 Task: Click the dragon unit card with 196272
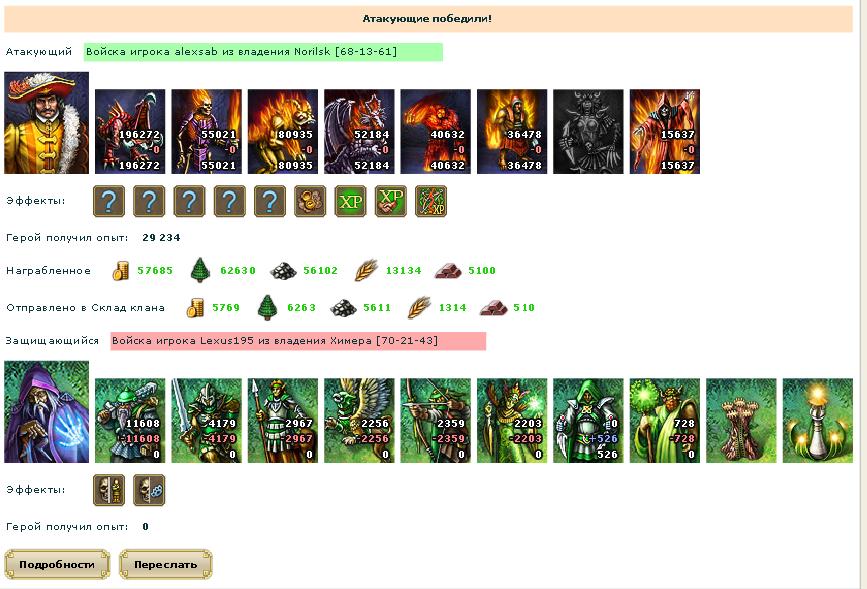click(130, 132)
